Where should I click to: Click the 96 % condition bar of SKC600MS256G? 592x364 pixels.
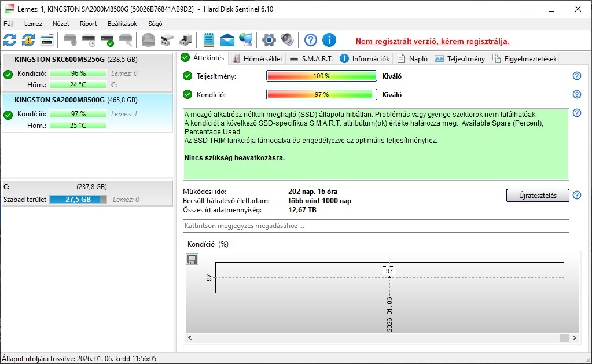tap(78, 73)
